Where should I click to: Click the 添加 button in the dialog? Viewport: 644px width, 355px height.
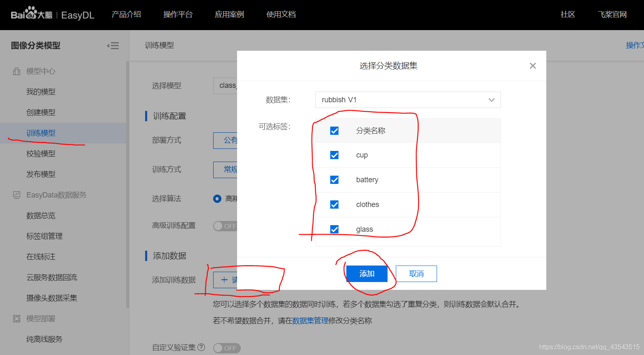[x=367, y=274]
